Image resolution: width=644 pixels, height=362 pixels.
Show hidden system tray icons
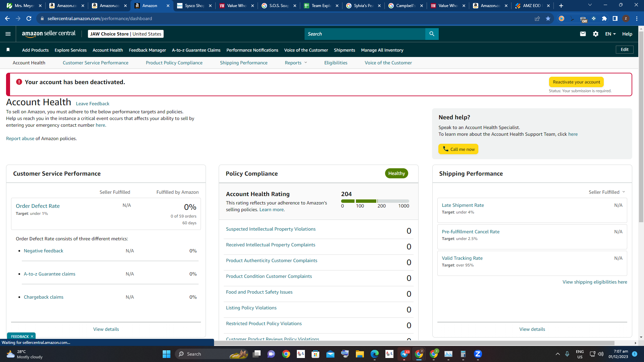(558, 354)
